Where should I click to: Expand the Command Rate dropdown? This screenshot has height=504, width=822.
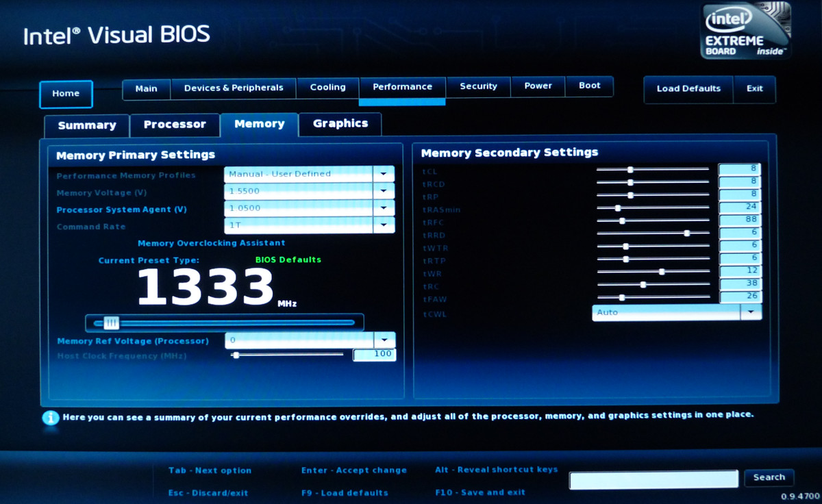384,225
